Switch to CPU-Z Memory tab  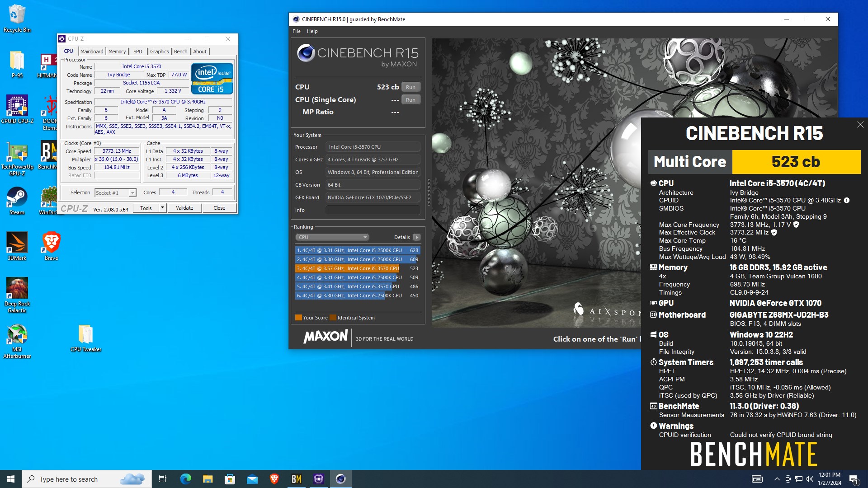[117, 52]
